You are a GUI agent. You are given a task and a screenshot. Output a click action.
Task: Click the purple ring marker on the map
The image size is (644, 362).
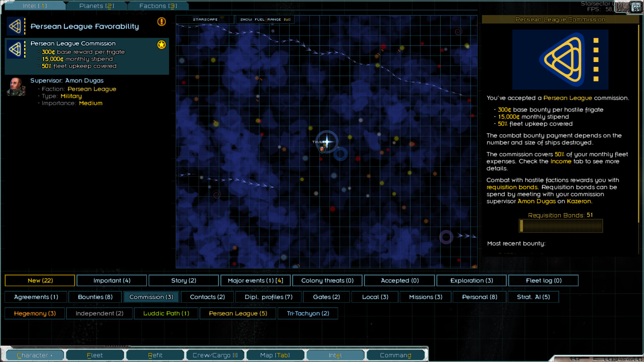coord(446,237)
